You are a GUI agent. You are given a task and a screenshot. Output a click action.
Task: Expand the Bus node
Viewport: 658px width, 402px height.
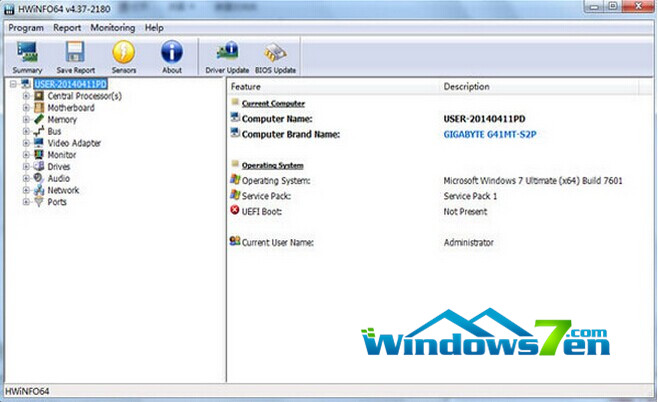26,131
